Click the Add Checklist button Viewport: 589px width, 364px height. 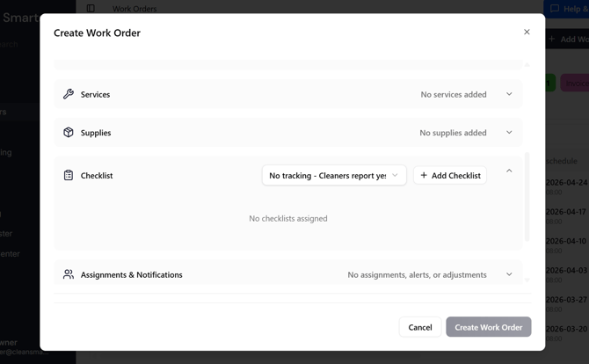click(x=450, y=175)
